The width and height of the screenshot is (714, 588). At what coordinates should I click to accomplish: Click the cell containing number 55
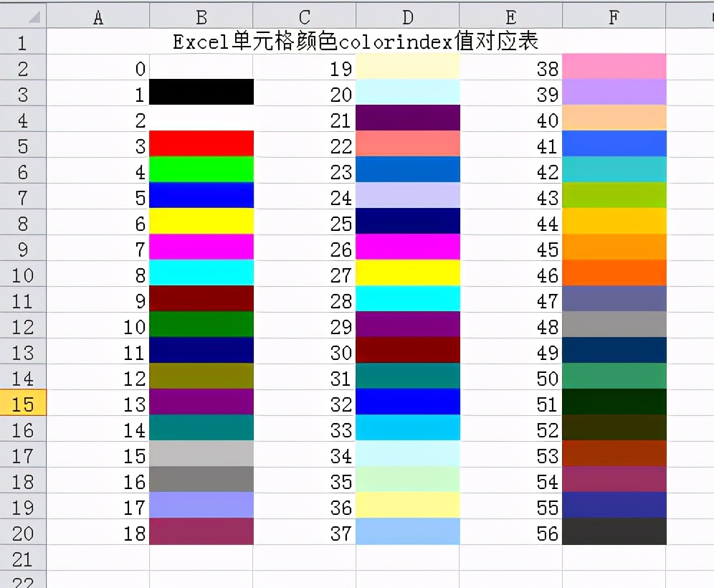point(511,506)
